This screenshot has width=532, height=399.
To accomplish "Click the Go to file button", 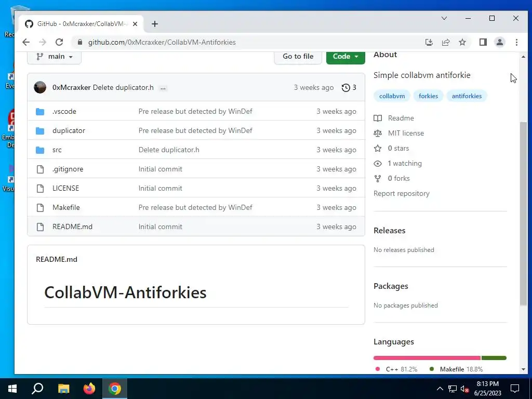I will [x=298, y=57].
